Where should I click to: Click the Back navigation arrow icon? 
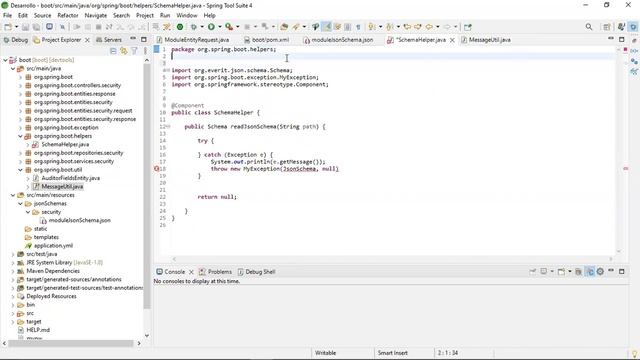(x=429, y=27)
